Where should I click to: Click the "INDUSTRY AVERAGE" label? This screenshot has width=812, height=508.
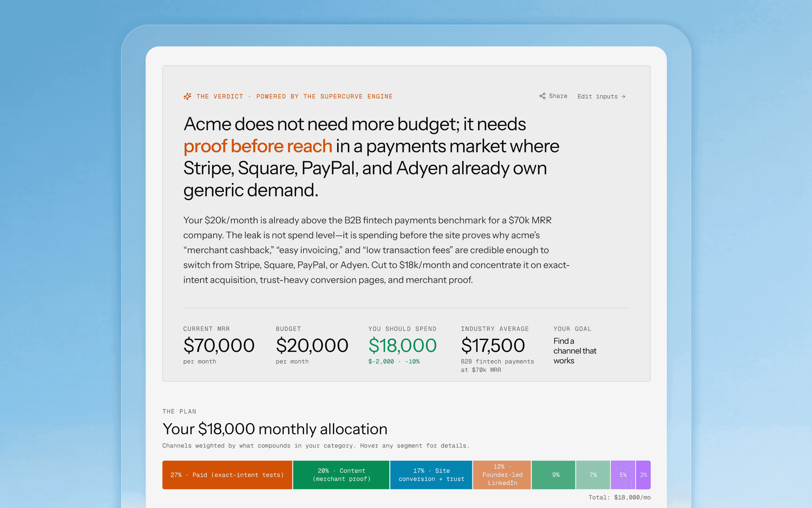[495, 329]
